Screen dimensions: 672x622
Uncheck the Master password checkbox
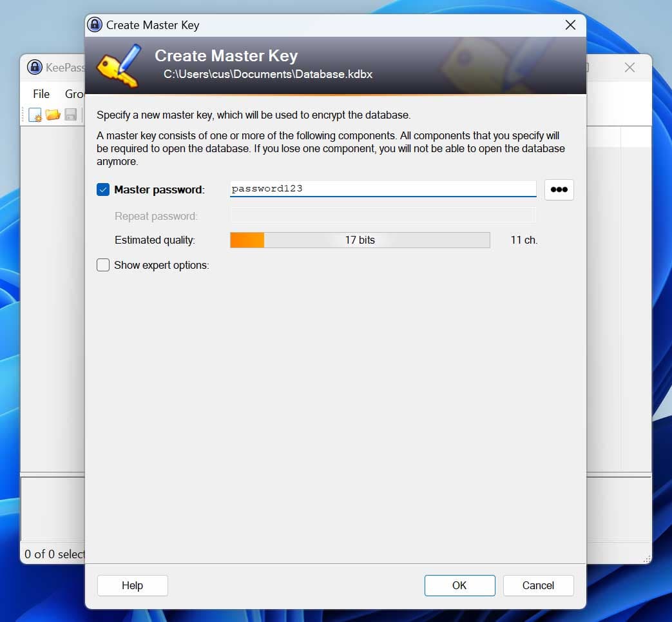point(103,190)
